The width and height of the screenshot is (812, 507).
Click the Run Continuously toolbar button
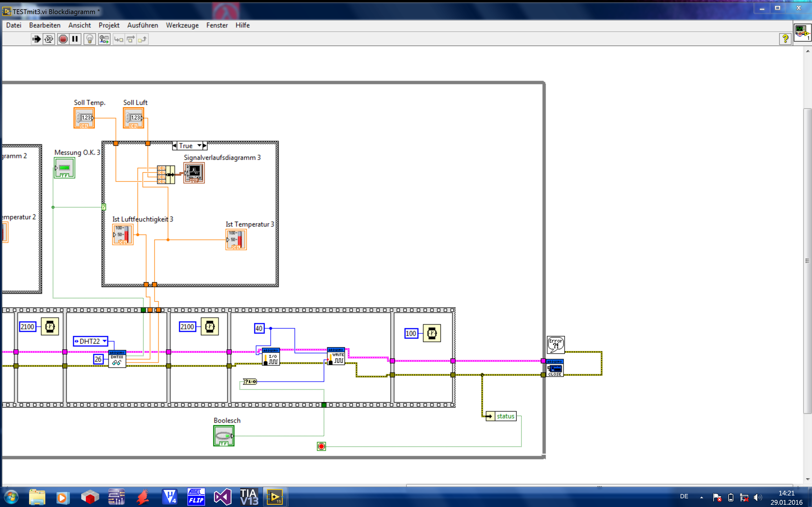[49, 39]
